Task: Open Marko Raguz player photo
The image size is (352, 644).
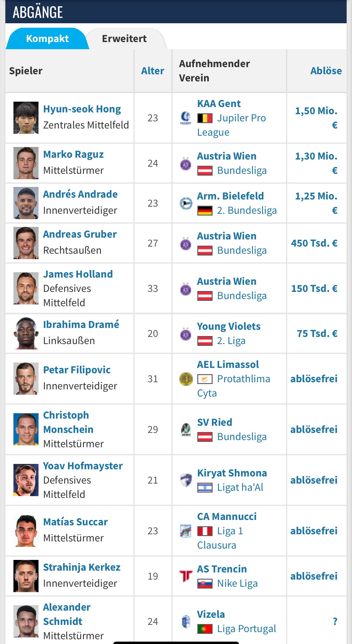Action: pos(26,163)
